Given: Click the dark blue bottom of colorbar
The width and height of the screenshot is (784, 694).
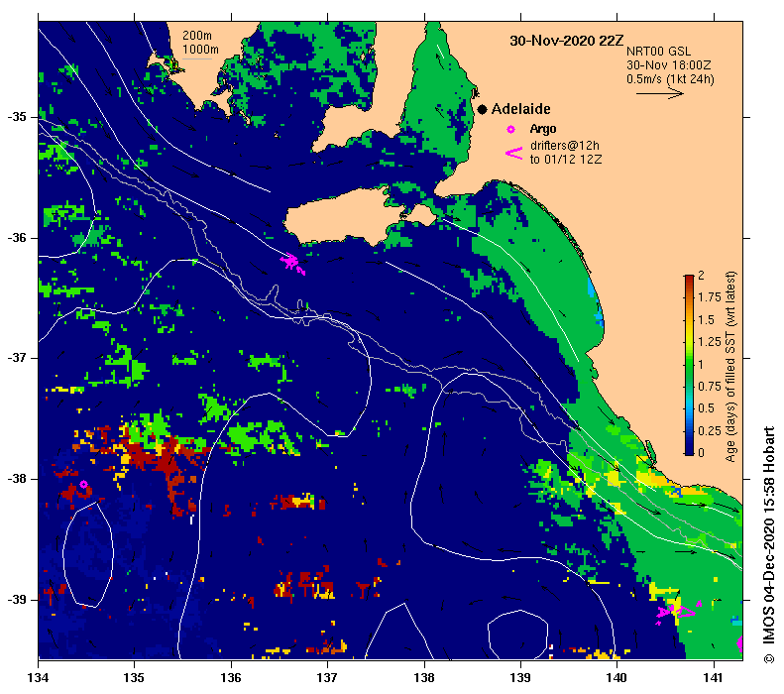Looking at the screenshot, I should [x=689, y=449].
